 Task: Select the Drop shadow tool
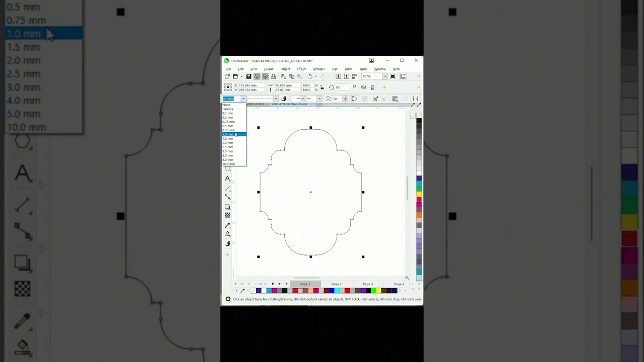tap(227, 207)
